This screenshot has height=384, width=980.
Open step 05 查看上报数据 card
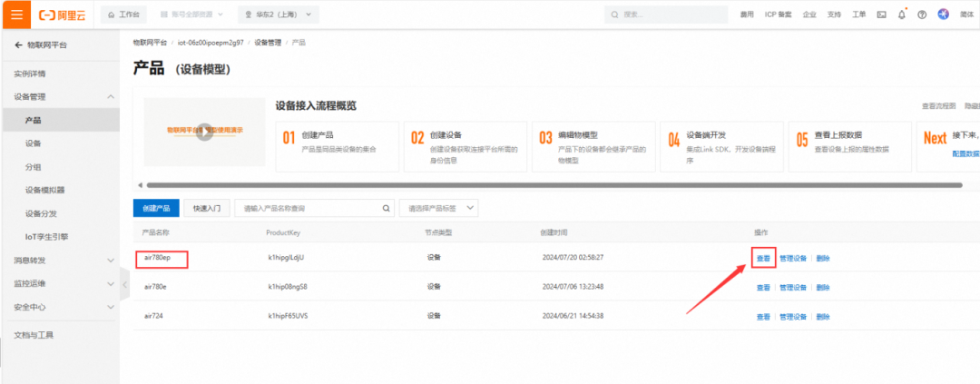[x=850, y=147]
